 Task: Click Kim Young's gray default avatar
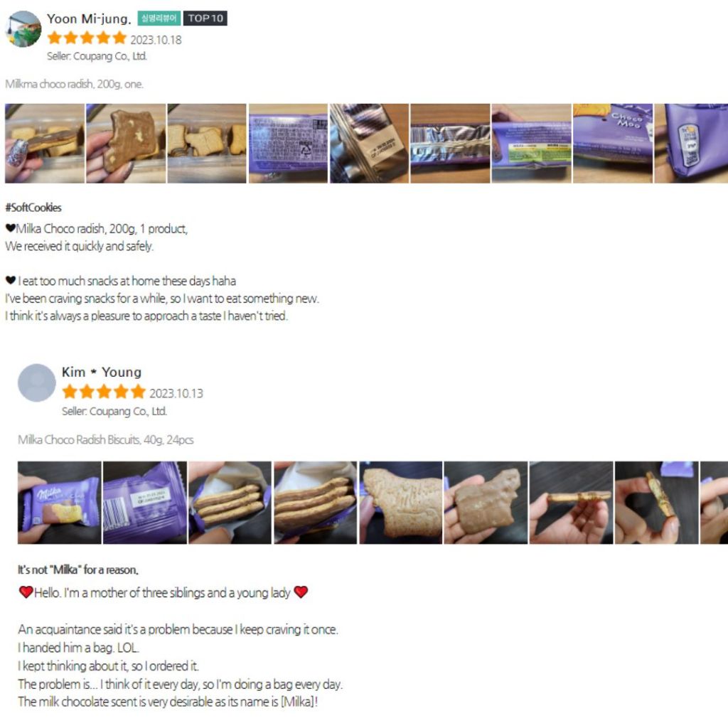pos(37,382)
